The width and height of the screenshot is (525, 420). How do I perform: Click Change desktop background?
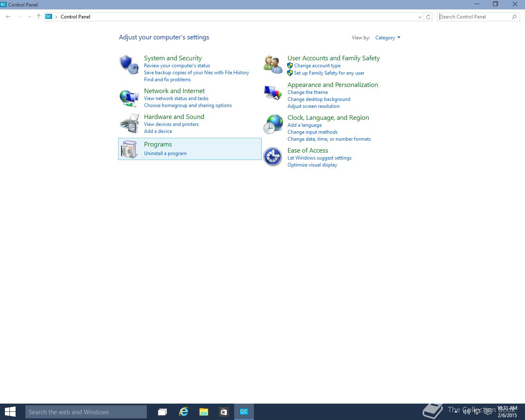[319, 99]
